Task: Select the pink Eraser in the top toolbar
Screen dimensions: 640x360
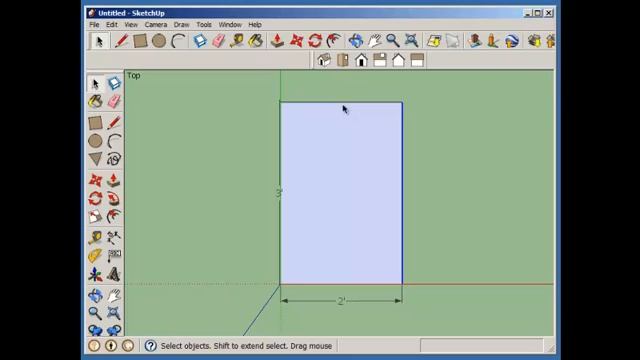Action: [x=219, y=41]
